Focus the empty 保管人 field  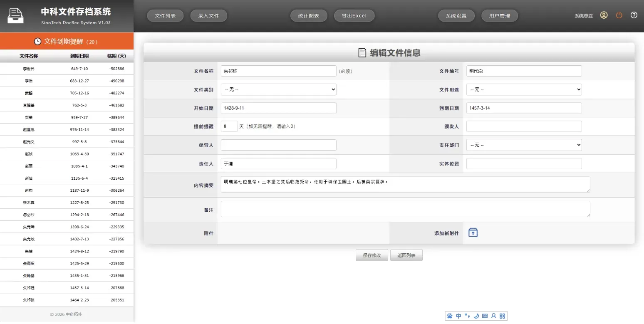pos(278,145)
